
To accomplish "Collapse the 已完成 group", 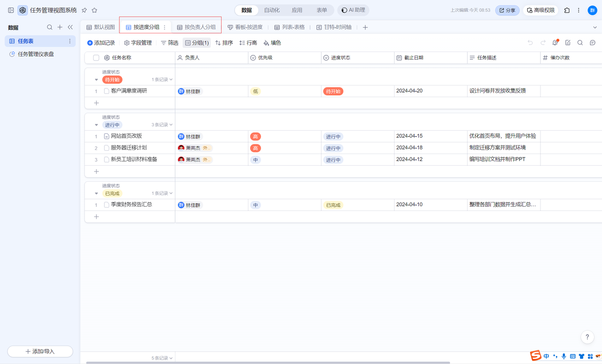I will click(96, 194).
